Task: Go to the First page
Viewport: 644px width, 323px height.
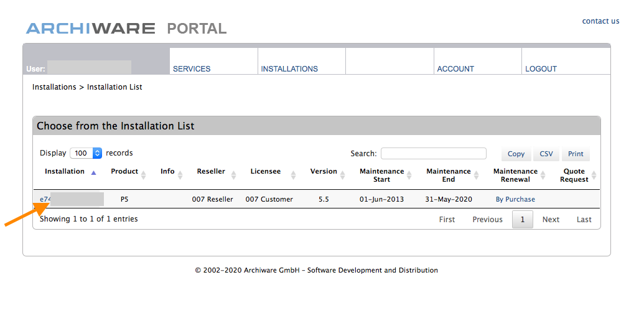Action: pyautogui.click(x=447, y=220)
